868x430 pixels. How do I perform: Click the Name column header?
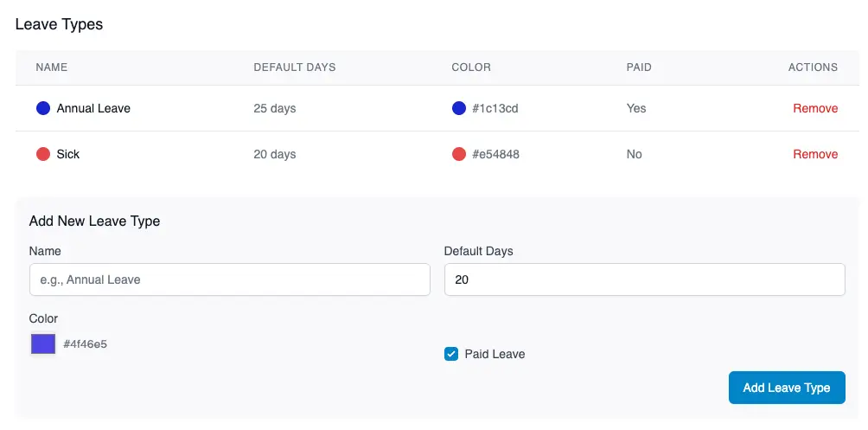pos(51,67)
